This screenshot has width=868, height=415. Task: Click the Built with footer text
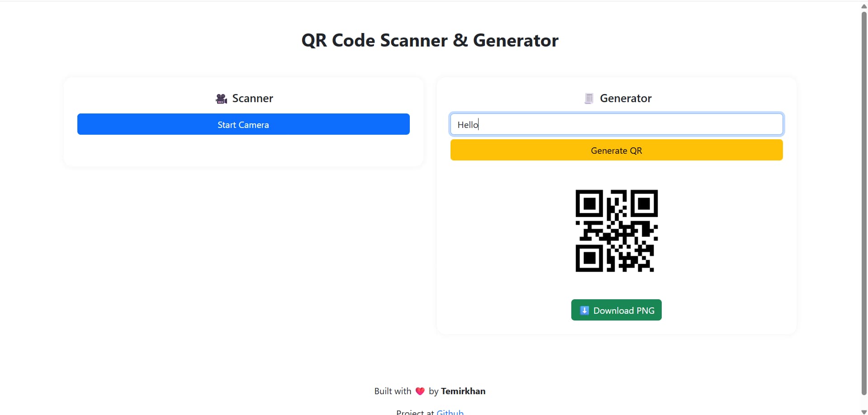[x=392, y=391]
